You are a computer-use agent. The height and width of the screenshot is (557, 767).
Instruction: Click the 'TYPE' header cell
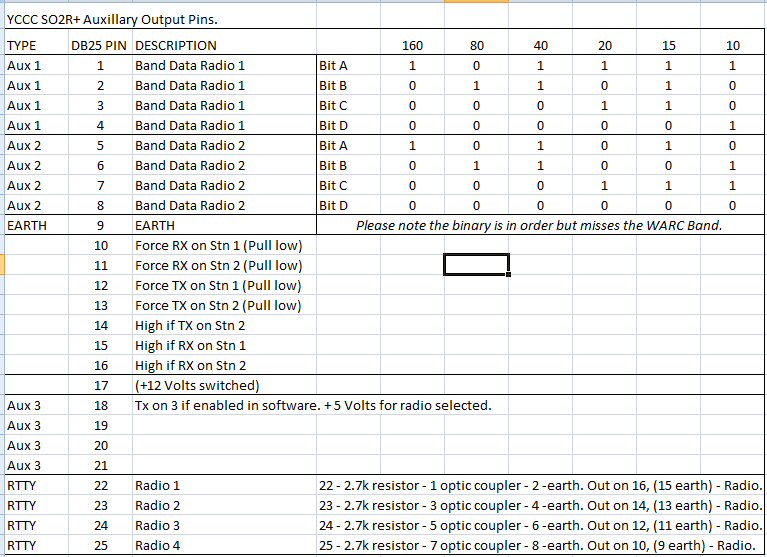[x=36, y=45]
